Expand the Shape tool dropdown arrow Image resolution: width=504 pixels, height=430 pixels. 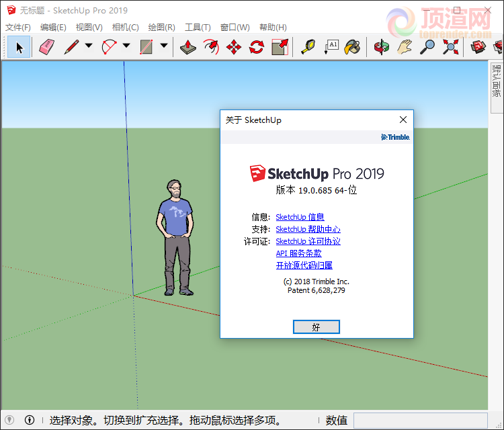(164, 46)
